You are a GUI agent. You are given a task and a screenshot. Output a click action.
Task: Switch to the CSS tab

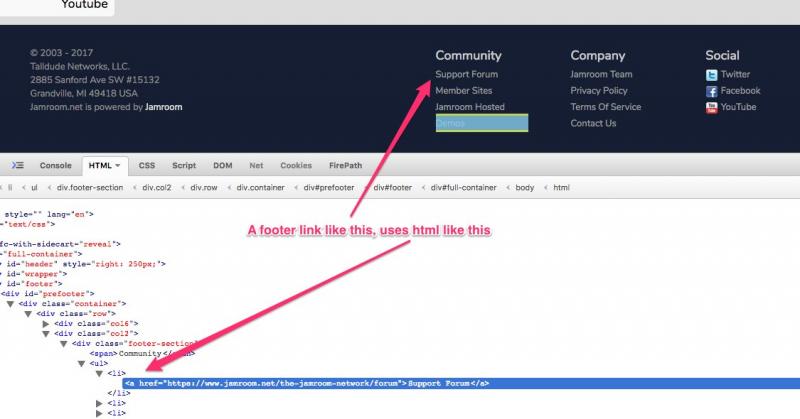tap(146, 165)
